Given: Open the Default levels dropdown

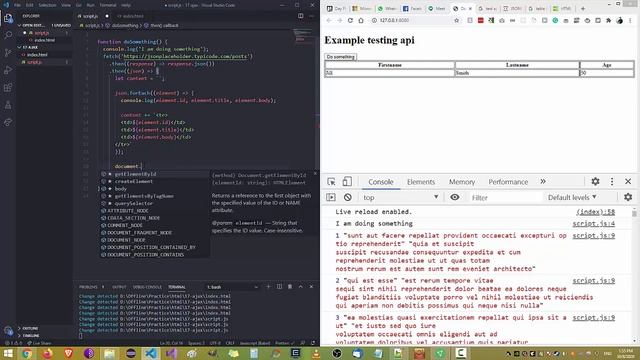Looking at the screenshot, I should [x=572, y=198].
